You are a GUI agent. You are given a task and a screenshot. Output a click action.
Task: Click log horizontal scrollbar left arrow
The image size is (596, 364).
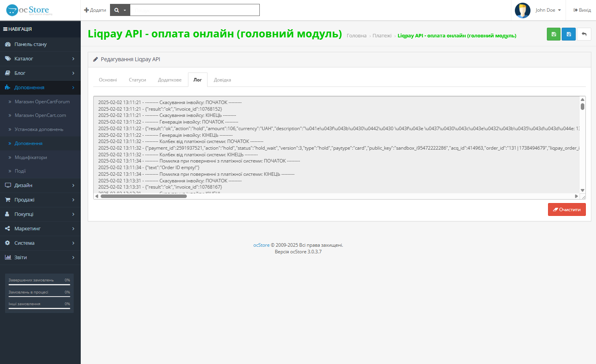97,196
